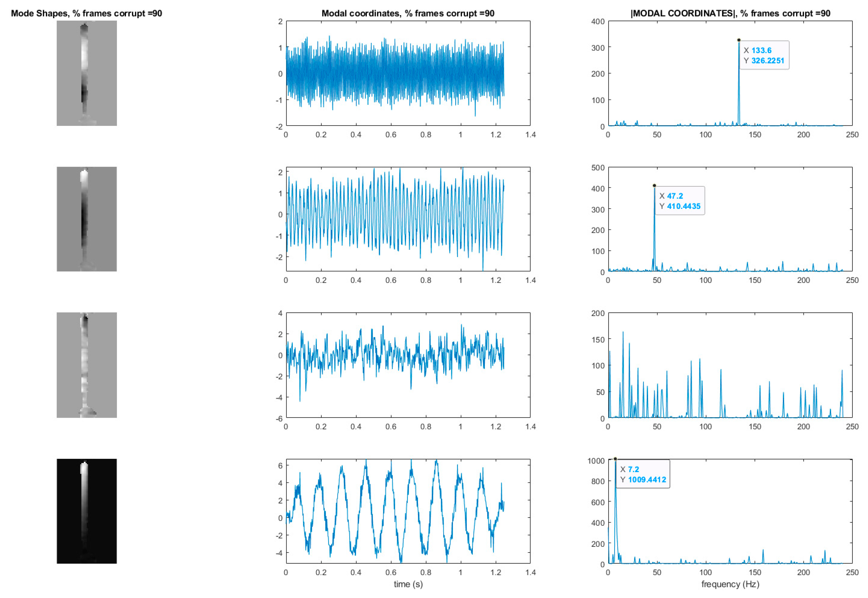
Task: Click the first mode shape image at top
Action: tap(87, 73)
